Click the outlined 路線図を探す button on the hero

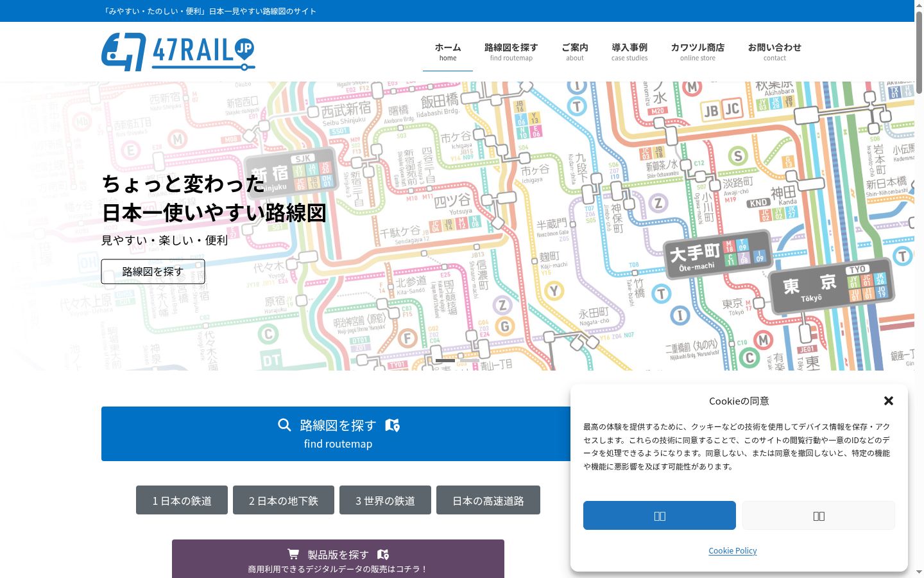tap(153, 272)
